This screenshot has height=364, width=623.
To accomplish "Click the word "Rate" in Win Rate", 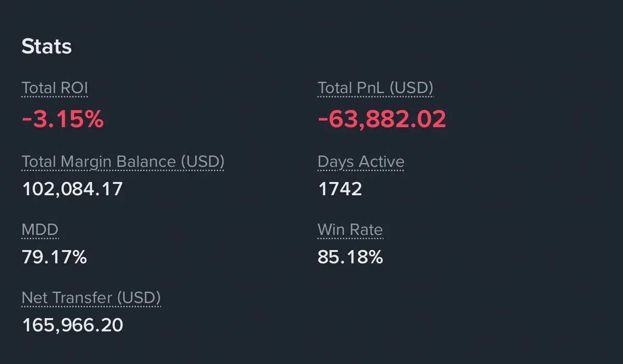I will [366, 230].
